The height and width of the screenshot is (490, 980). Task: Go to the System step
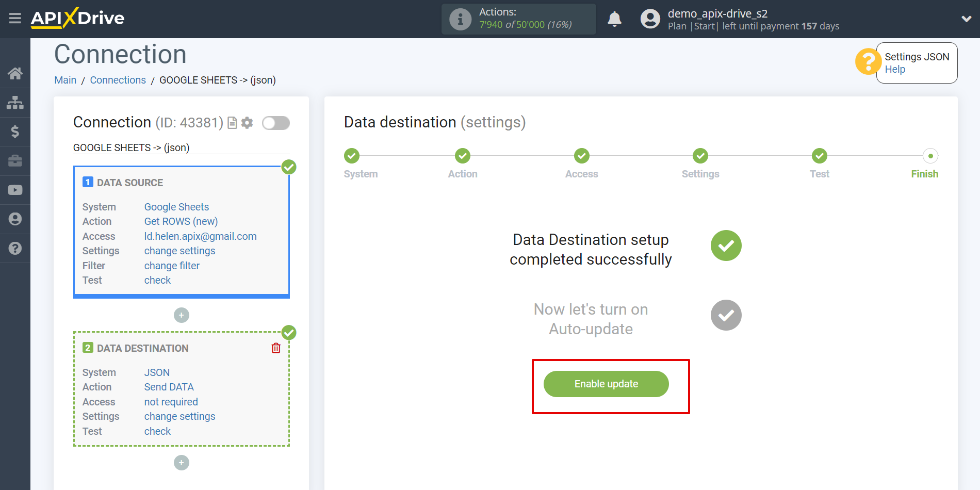[x=352, y=156]
